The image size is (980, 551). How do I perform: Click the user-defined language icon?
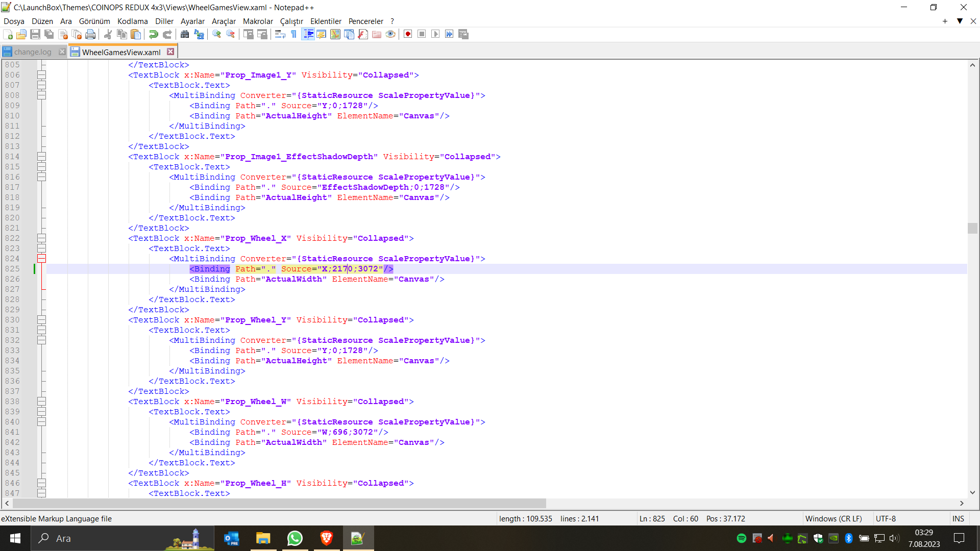click(x=321, y=34)
